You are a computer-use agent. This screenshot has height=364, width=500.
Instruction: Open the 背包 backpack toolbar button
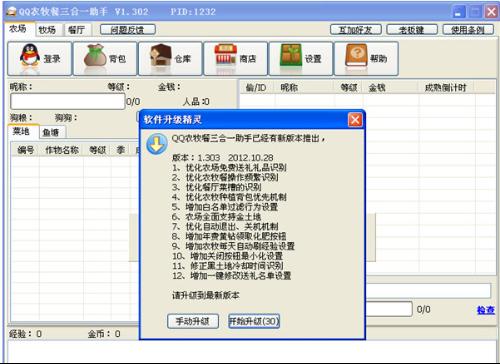click(105, 59)
